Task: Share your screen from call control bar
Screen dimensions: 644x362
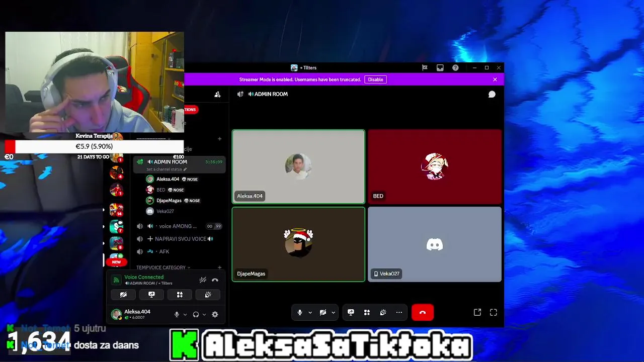Action: coord(351,312)
